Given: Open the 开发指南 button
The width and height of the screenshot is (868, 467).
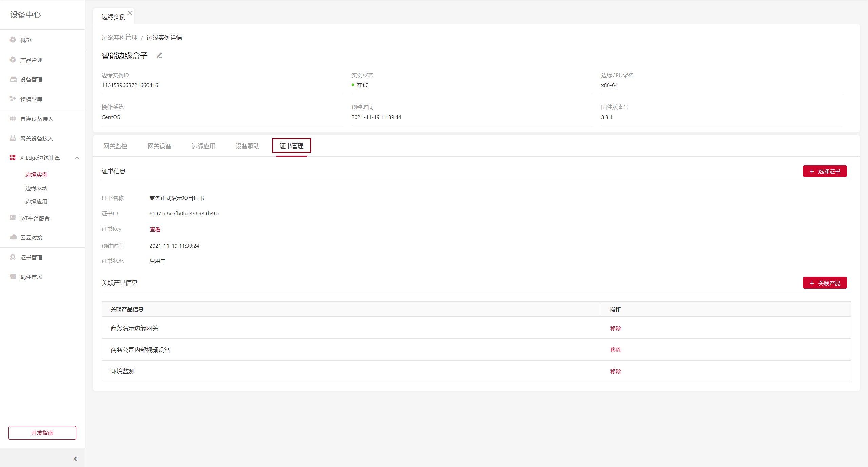Looking at the screenshot, I should pyautogui.click(x=42, y=433).
